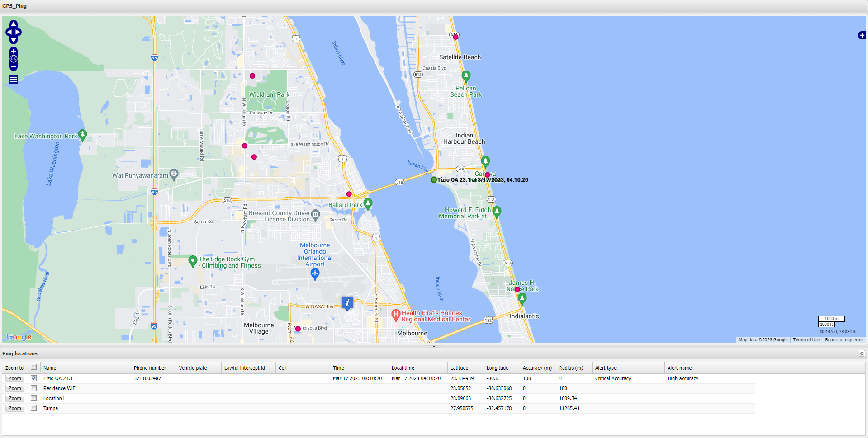This screenshot has width=868, height=438.
Task: Uncheck the Tizio QA 23.1 row checkbox
Action: click(x=33, y=378)
